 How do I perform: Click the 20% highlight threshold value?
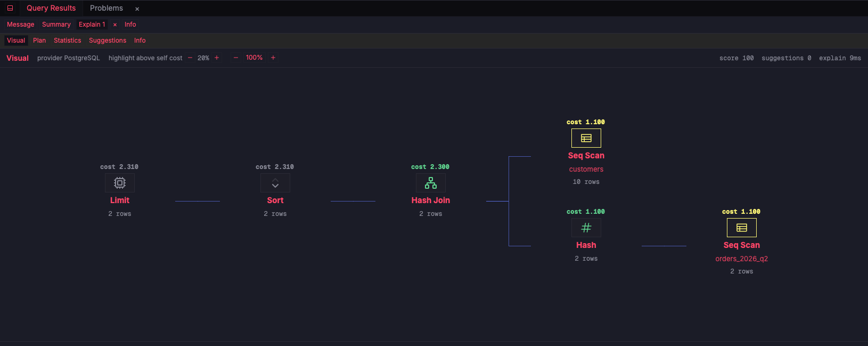pyautogui.click(x=203, y=58)
